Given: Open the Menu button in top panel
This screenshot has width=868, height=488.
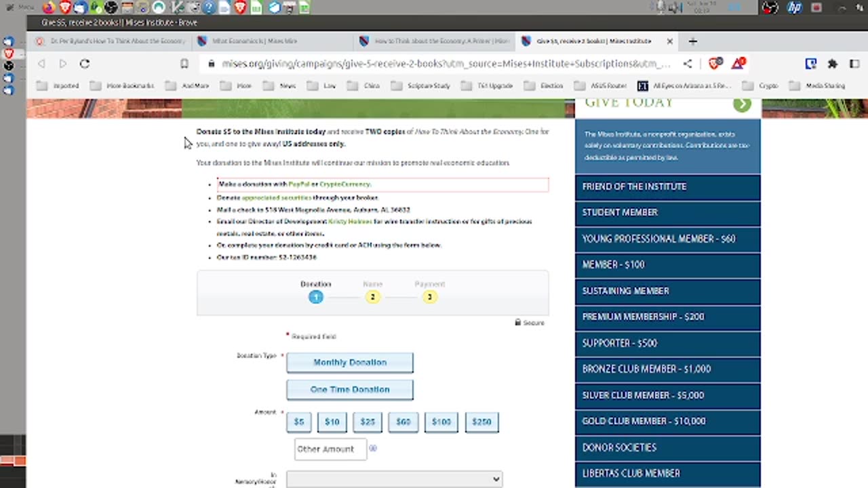Looking at the screenshot, I should point(20,8).
